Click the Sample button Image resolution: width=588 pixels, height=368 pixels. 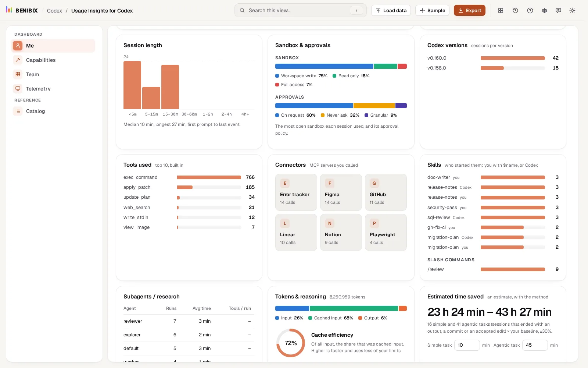pos(432,10)
